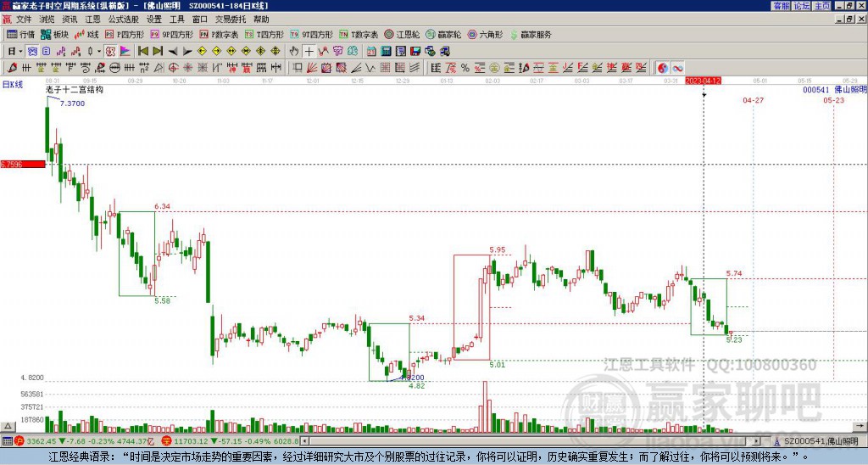This screenshot has height=465, width=868.
Task: Click the red 6.7596 price marker
Action: [x=22, y=164]
